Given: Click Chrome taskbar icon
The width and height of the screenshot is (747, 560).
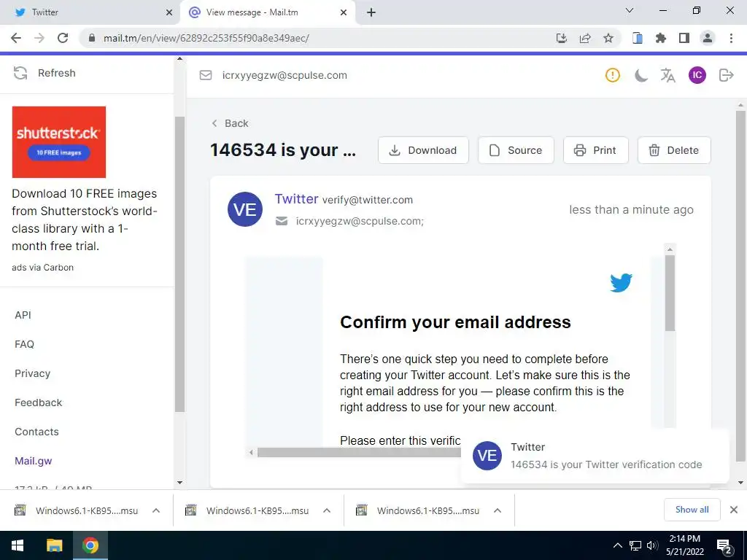Looking at the screenshot, I should click(x=90, y=545).
